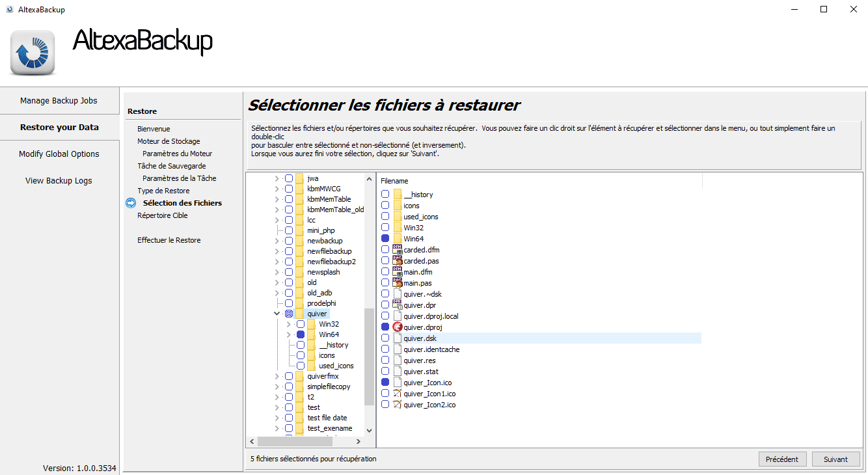Click the tree scrollbar down arrow
The height and width of the screenshot is (475, 868).
pyautogui.click(x=369, y=430)
